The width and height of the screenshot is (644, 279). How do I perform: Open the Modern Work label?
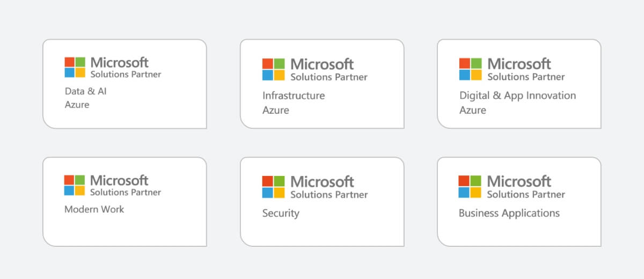[x=94, y=209]
